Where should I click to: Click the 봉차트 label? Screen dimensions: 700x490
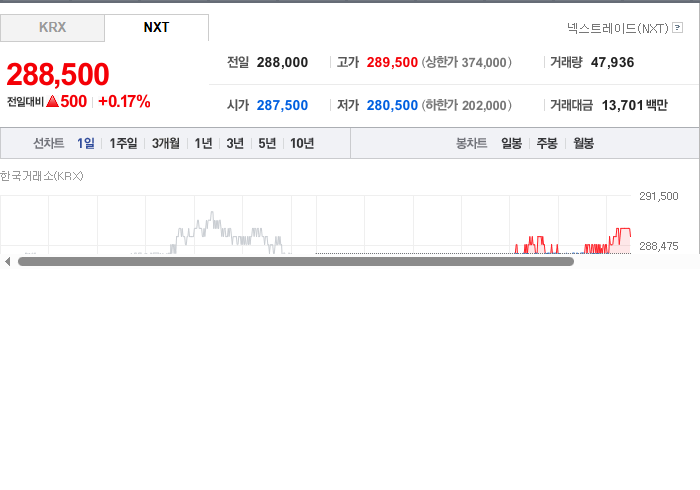[471, 143]
